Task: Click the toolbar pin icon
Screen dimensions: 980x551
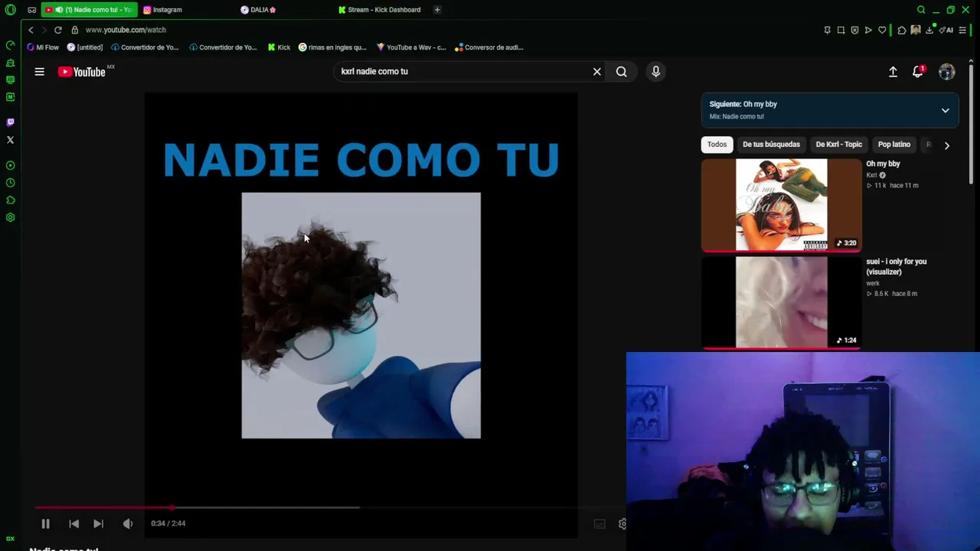Action: click(827, 31)
